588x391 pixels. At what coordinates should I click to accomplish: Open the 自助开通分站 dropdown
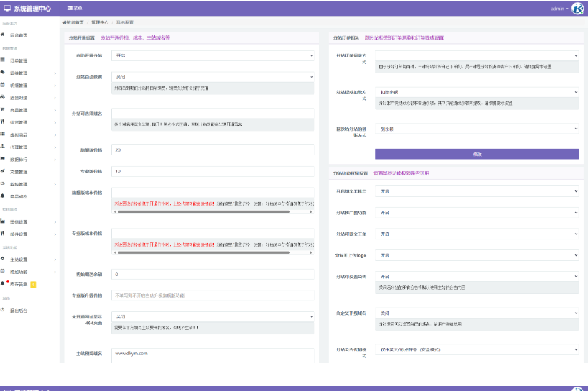pos(213,55)
